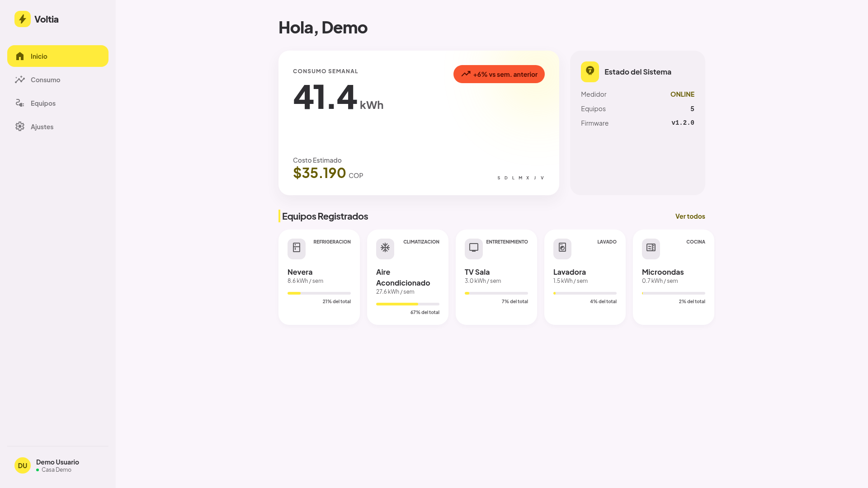Click the Demo Usuario profile name
Viewport: 868px width, 488px height.
(x=57, y=462)
